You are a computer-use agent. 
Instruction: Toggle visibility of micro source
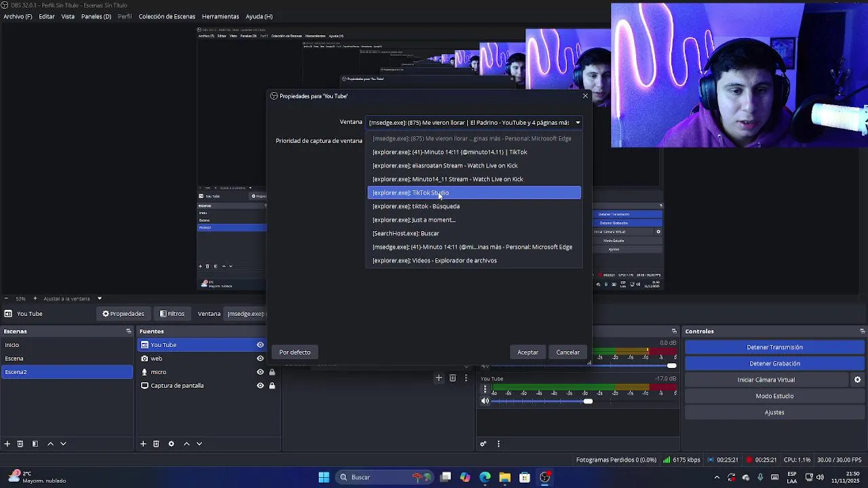coord(260,372)
